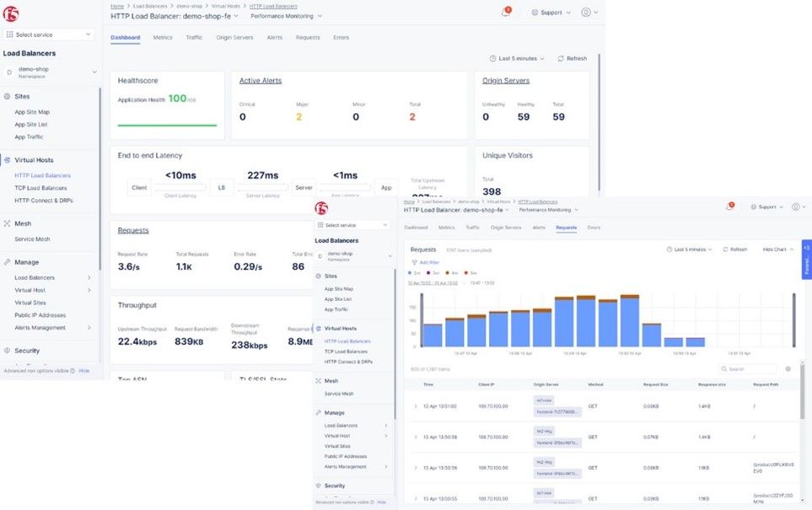Open the Last 5 minutes time range dropdown
The height and width of the screenshot is (510, 812).
[517, 58]
